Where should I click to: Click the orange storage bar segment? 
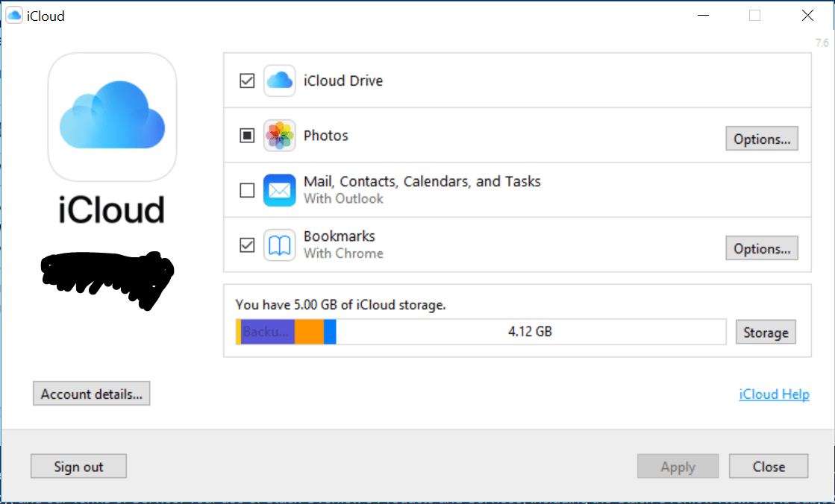tap(309, 332)
